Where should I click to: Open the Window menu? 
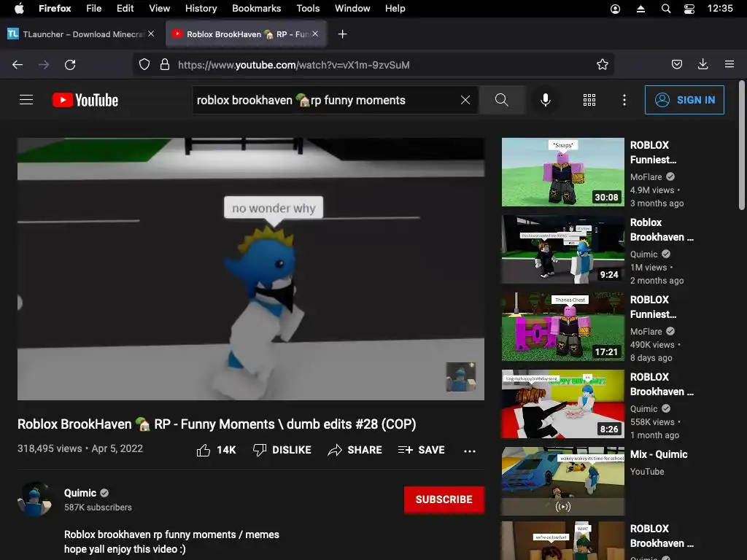tap(352, 9)
